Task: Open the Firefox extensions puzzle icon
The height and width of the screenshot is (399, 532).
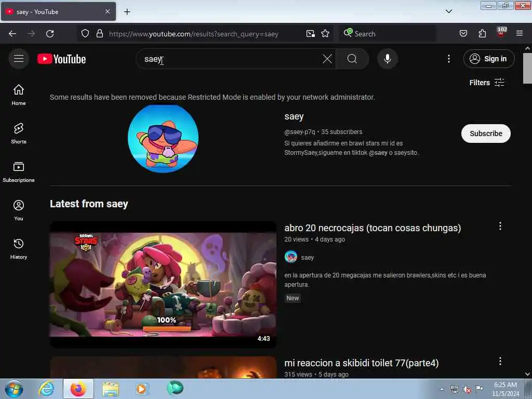Action: [482, 33]
